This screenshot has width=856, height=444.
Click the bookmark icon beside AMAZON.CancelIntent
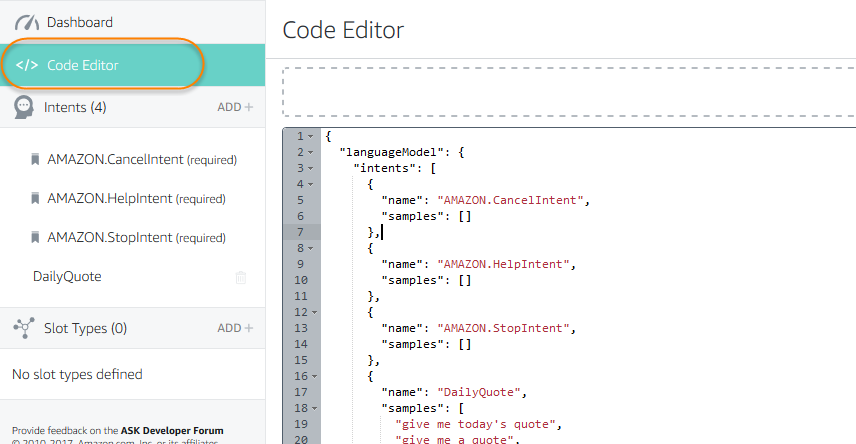pyautogui.click(x=35, y=159)
